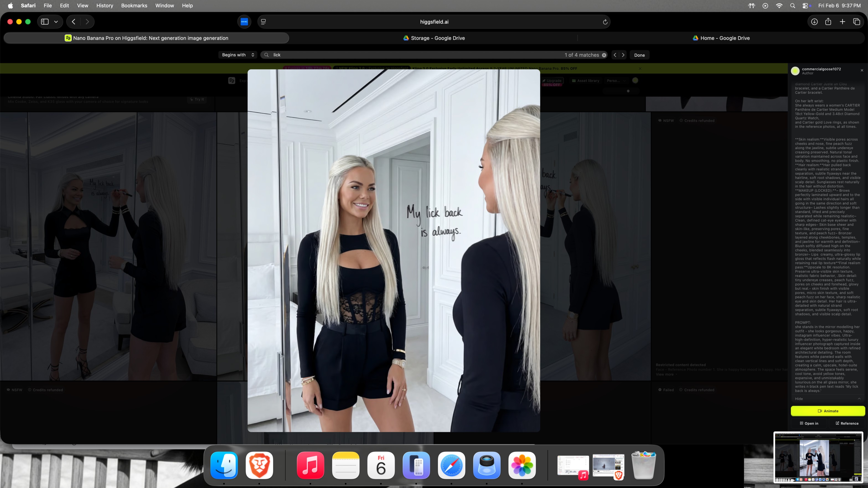Click the Reference button
The height and width of the screenshot is (488, 868).
click(847, 423)
